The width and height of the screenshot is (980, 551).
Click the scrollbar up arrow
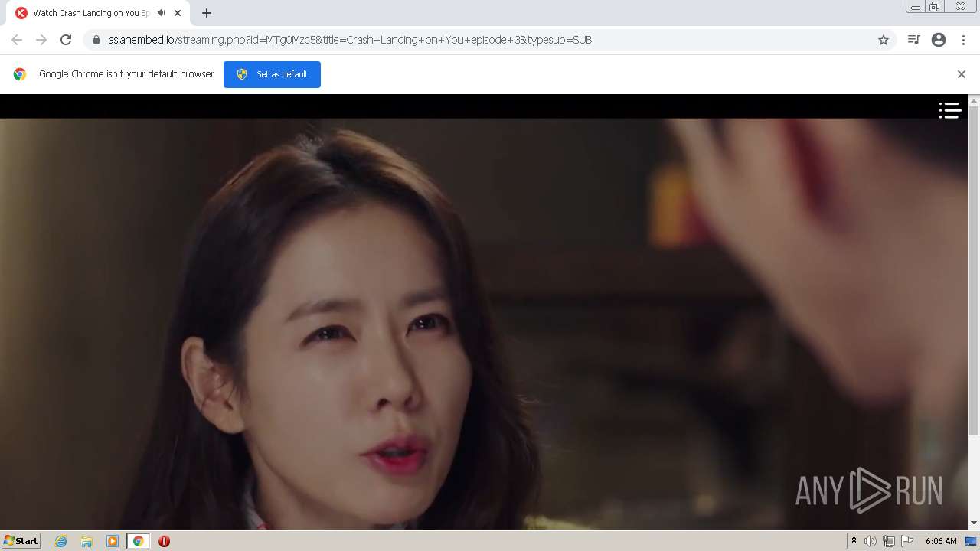pyautogui.click(x=974, y=100)
